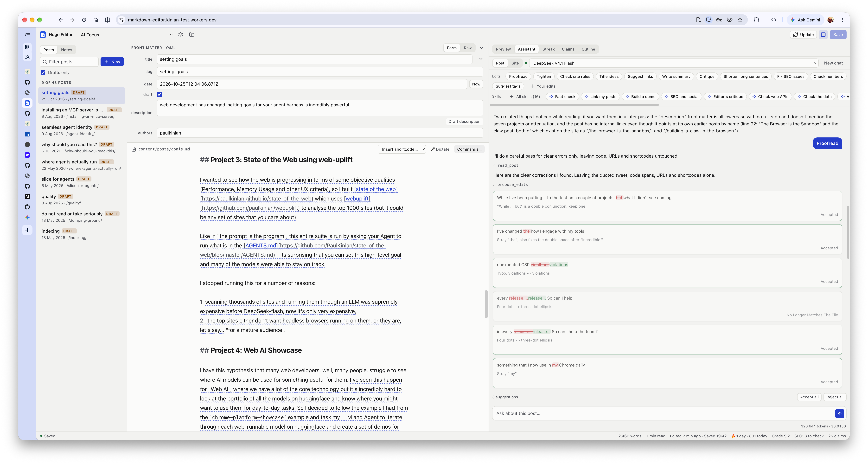The image size is (868, 464).
Task: Run the Fact check skill
Action: [x=562, y=97]
